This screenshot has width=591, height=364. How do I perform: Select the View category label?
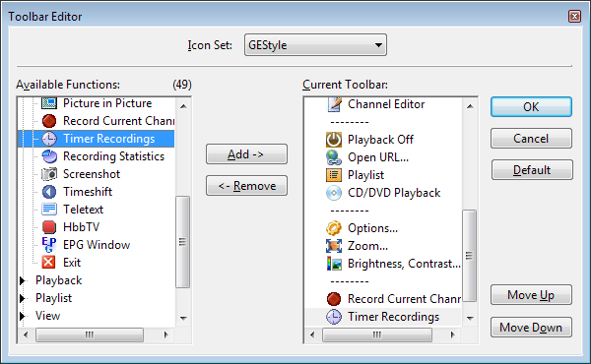pos(47,316)
